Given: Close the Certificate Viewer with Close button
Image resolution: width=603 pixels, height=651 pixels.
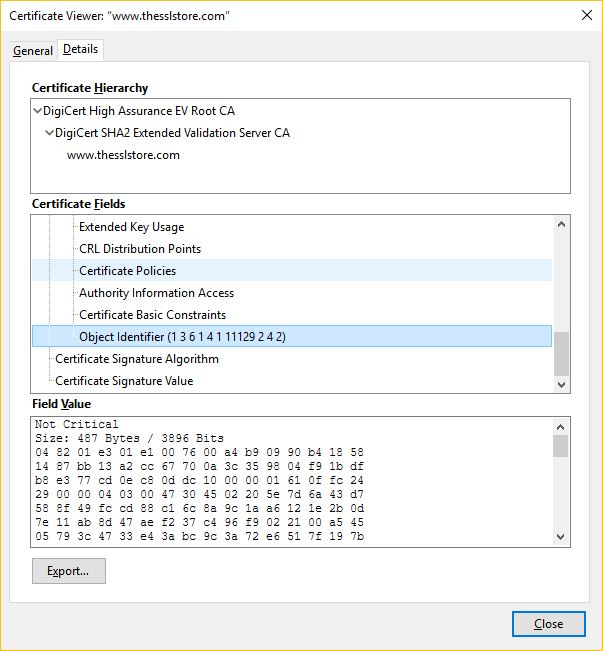Looking at the screenshot, I should pyautogui.click(x=548, y=624).
